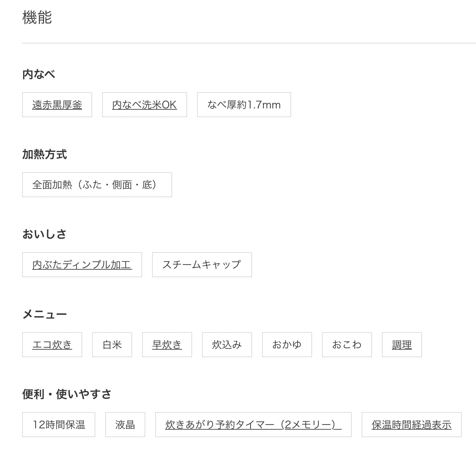Open the 内ぶたディンプル加工 link
This screenshot has width=476, height=459.
click(82, 265)
